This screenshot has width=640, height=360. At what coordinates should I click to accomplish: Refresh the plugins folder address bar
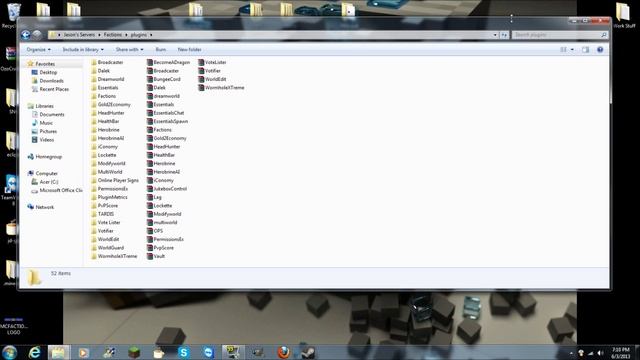(x=504, y=35)
